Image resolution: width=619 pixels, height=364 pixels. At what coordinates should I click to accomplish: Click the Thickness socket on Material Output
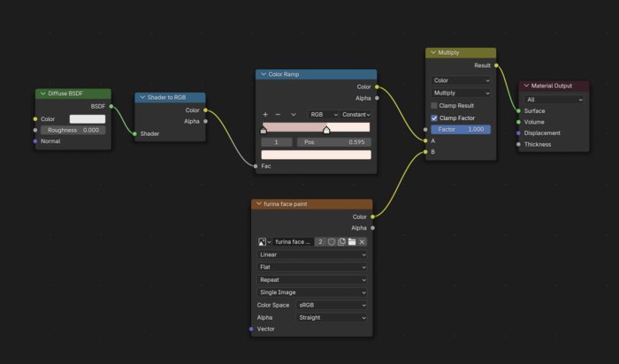pyautogui.click(x=518, y=144)
